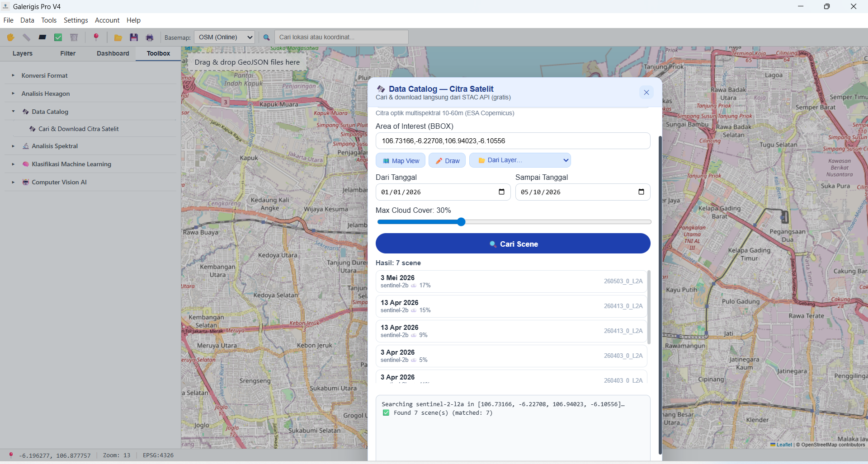The height and width of the screenshot is (464, 868).
Task: Click the Cari Scene search button
Action: 513,244
